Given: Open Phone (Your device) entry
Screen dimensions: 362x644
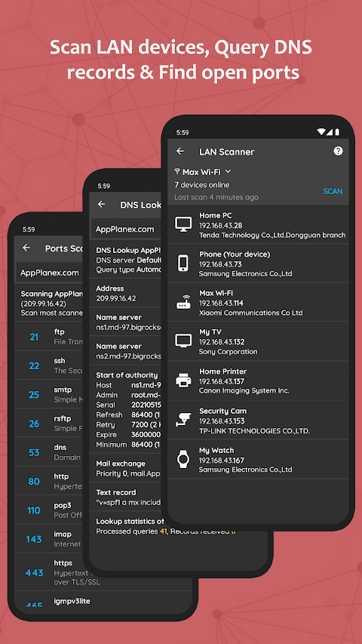Looking at the screenshot, I should (x=258, y=263).
